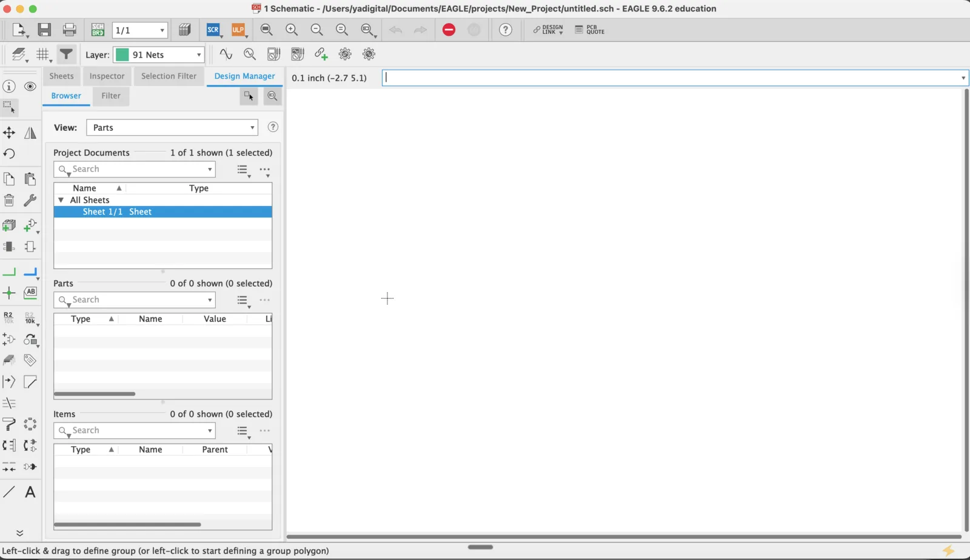
Task: Select the Move tool
Action: [x=9, y=132]
